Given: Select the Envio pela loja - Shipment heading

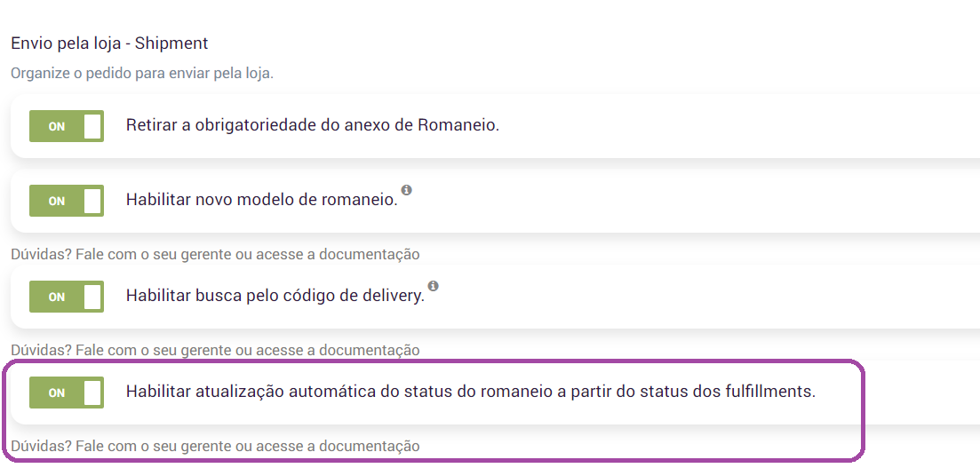Looking at the screenshot, I should 109,43.
